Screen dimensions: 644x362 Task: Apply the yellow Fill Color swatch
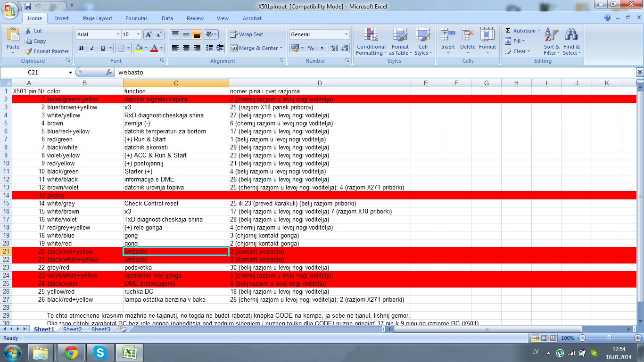[x=139, y=48]
